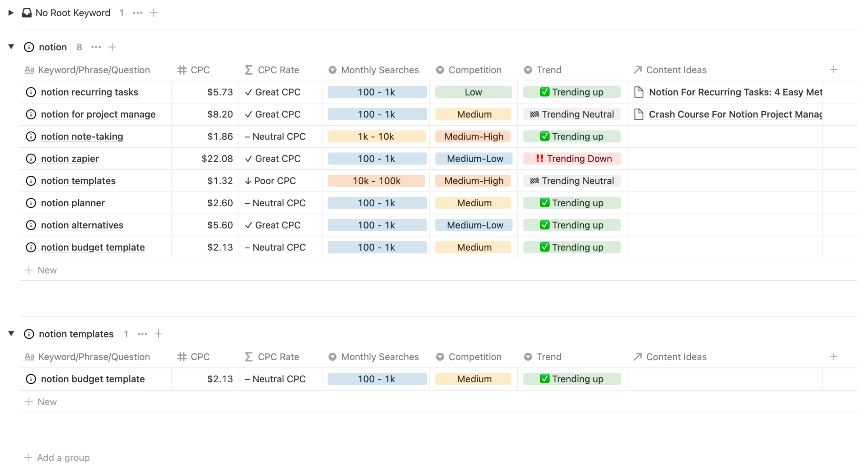Screen dimensions: 868x475
Task: Change Trending Down tag for notion zapier
Action: point(572,159)
